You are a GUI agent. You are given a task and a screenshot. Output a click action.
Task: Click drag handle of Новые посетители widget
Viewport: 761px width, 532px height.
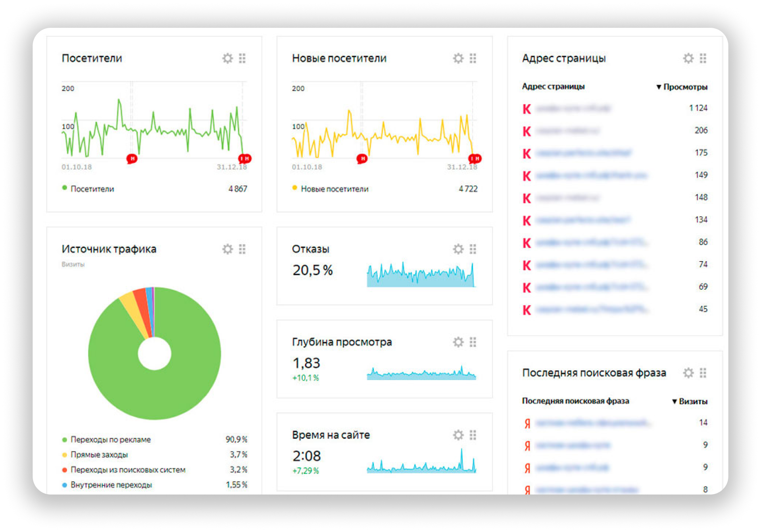pos(473,58)
